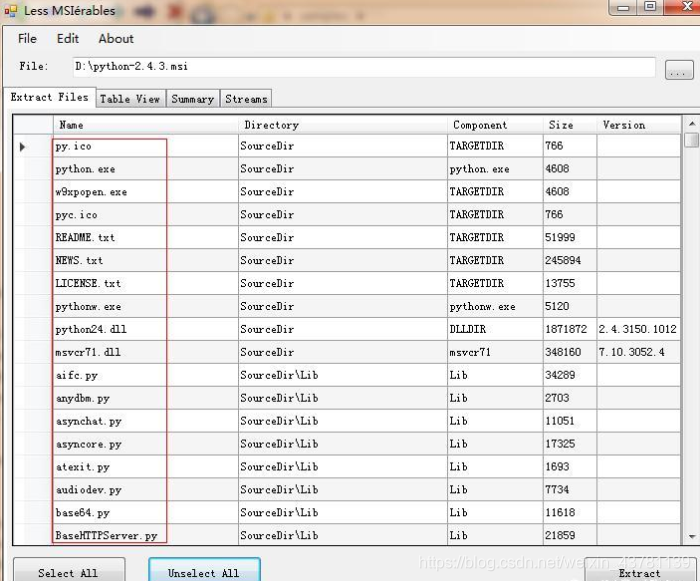Sort by the Component column header

click(x=495, y=125)
